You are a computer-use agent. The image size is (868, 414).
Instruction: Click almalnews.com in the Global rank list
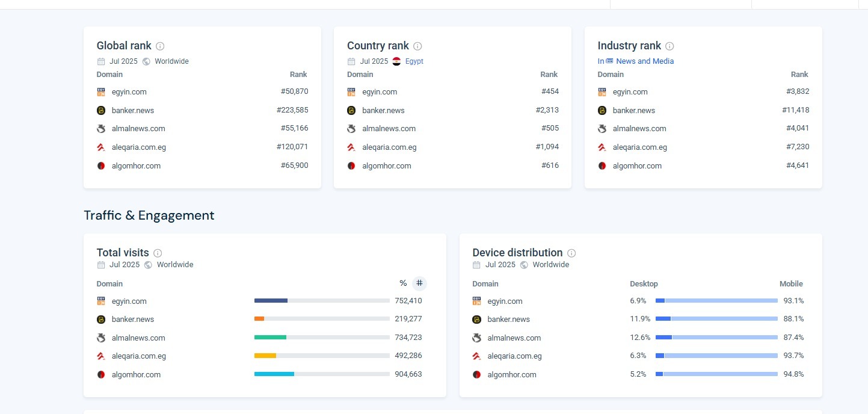pos(138,129)
